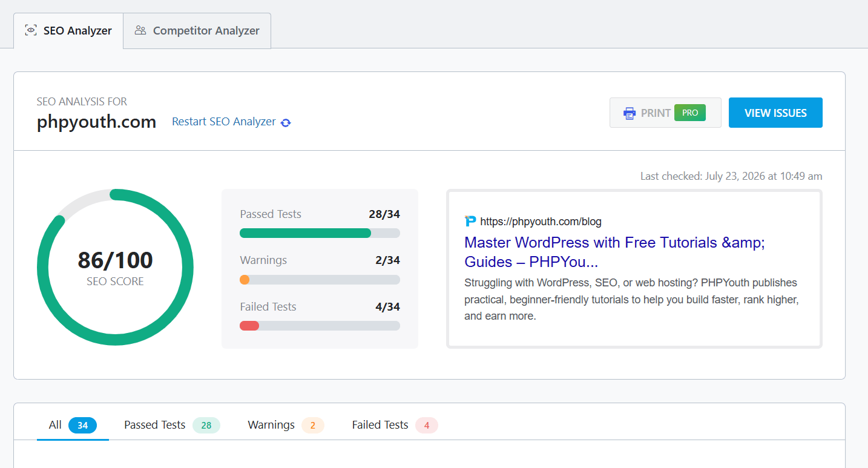This screenshot has height=468, width=868.
Task: Click the Last checked timestamp text
Action: (x=731, y=176)
